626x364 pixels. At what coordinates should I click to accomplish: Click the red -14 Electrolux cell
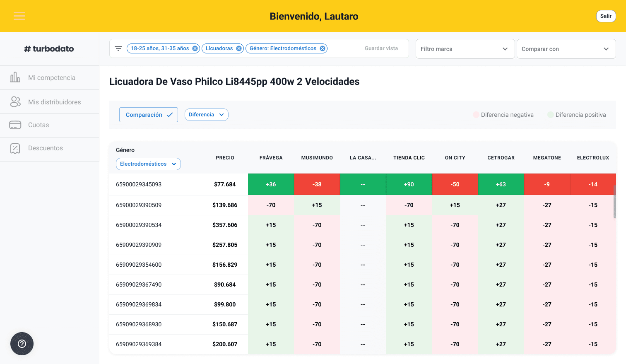point(593,184)
